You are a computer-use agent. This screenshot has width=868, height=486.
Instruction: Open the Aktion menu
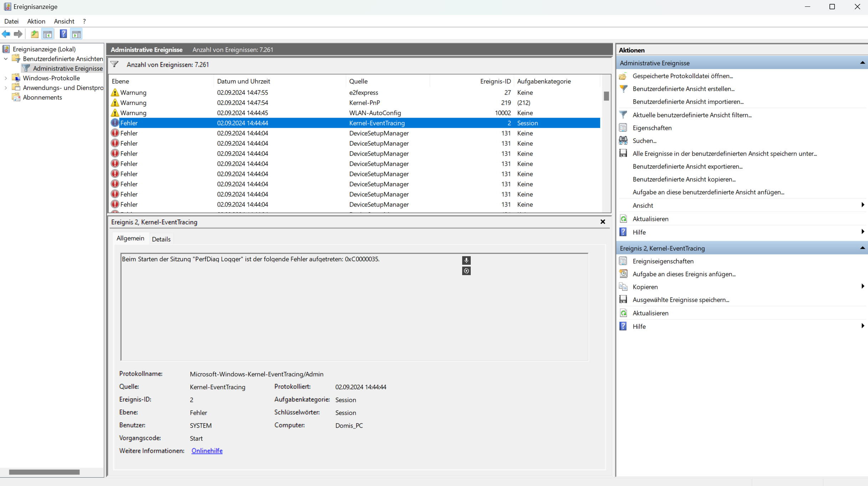[x=36, y=21]
